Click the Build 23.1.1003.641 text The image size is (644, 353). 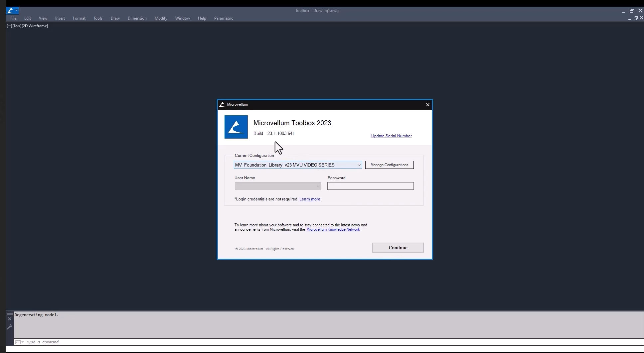tap(274, 133)
